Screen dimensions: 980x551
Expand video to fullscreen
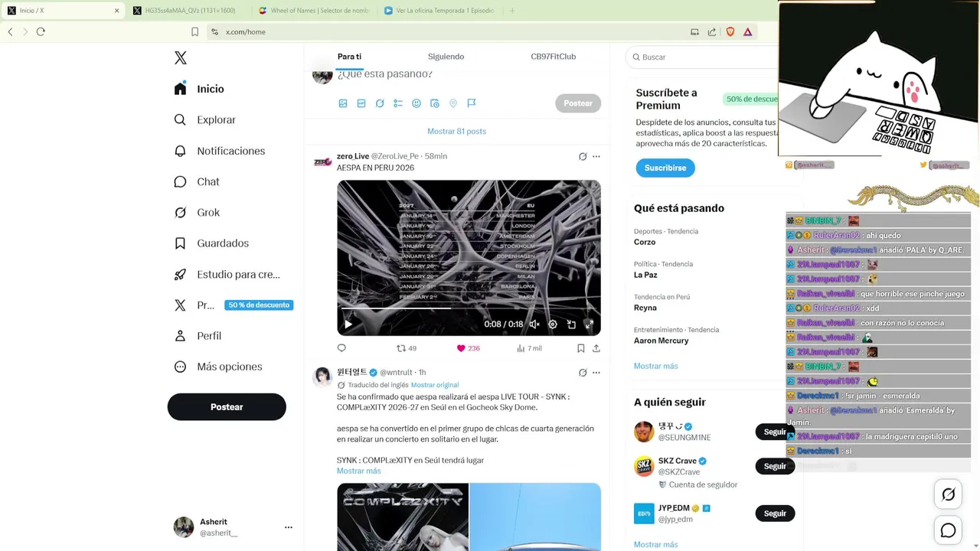590,324
